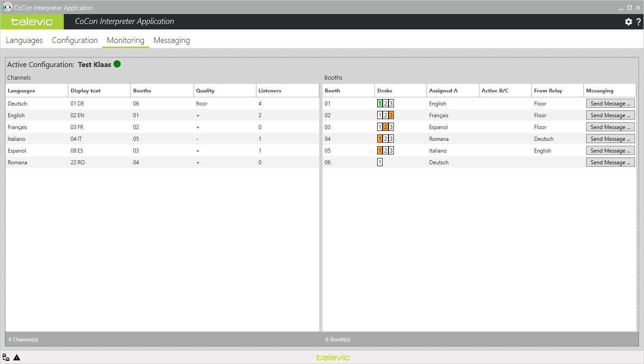
Task: Sort booths by Booth column header
Action: [348, 91]
